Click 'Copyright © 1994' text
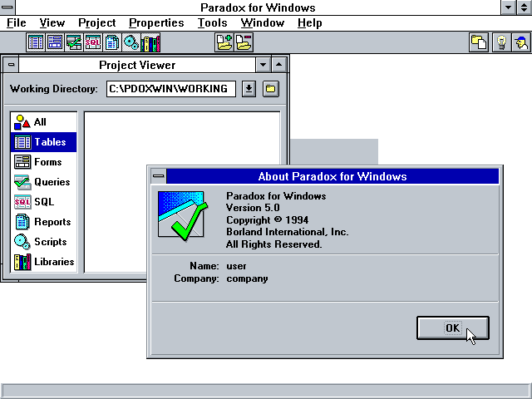Screen dimensions: 532x399 pyautogui.click(x=268, y=219)
